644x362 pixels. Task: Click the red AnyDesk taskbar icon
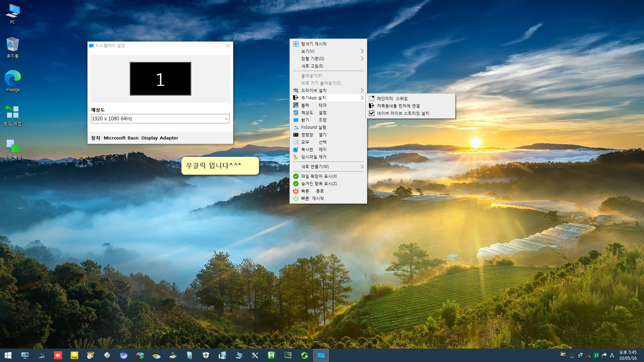(x=58, y=355)
